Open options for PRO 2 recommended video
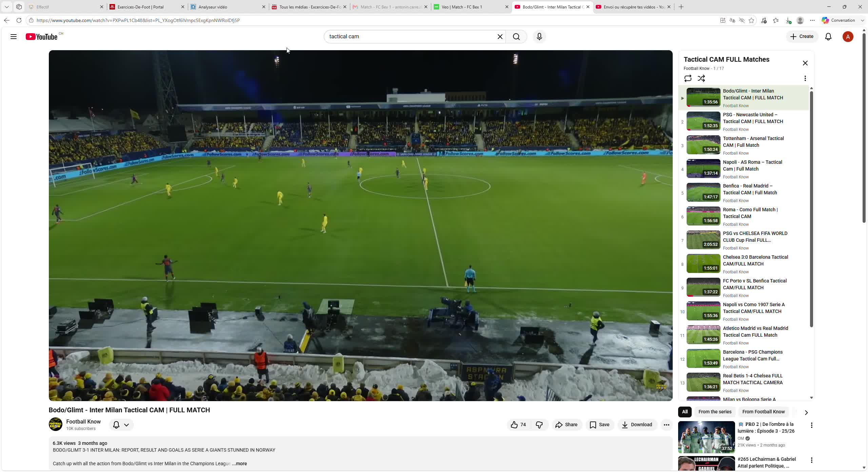868x472 pixels. (x=811, y=425)
